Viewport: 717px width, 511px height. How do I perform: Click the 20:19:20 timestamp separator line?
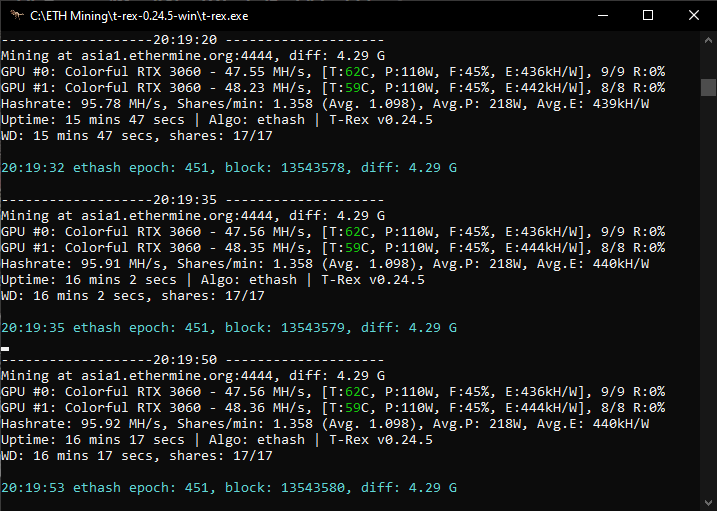193,40
